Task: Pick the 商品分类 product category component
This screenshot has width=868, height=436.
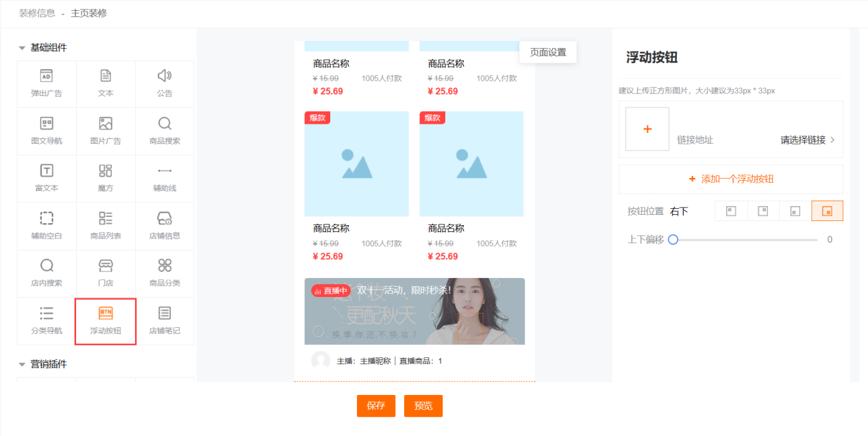Action: pyautogui.click(x=164, y=272)
